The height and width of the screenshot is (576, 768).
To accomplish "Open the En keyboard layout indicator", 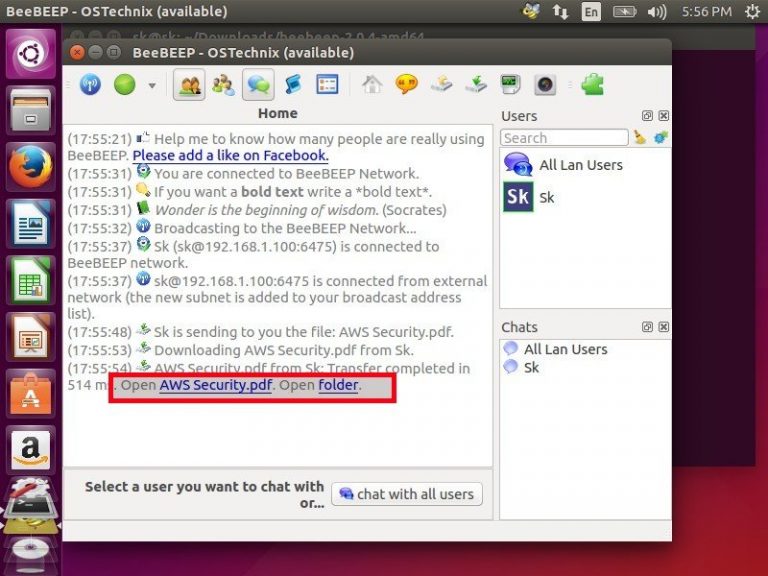I will 591,11.
